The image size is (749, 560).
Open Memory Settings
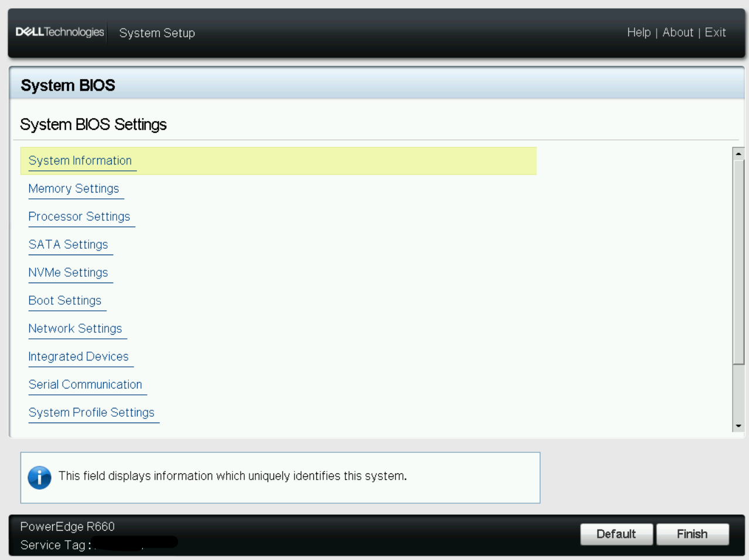point(74,188)
